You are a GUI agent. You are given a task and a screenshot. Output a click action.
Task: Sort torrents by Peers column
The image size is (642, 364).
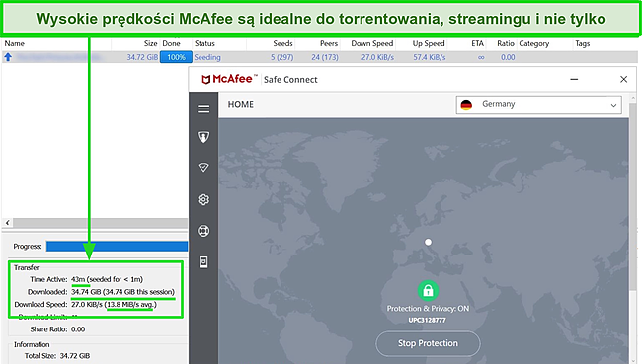pyautogui.click(x=329, y=43)
